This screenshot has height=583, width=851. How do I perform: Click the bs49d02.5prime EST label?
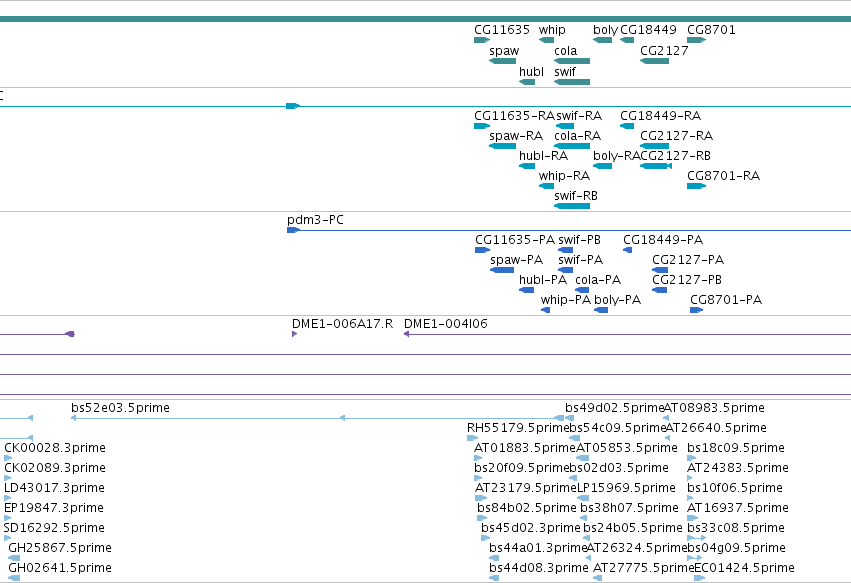[614, 408]
